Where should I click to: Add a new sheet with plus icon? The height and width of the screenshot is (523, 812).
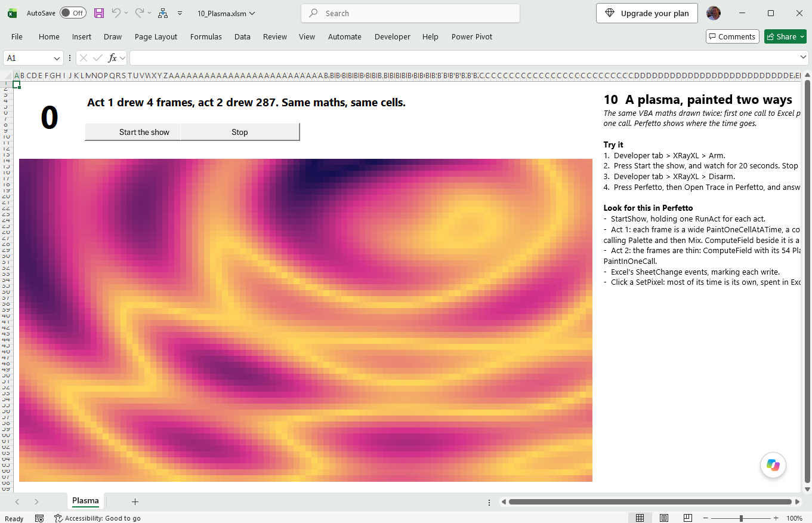[x=135, y=502]
